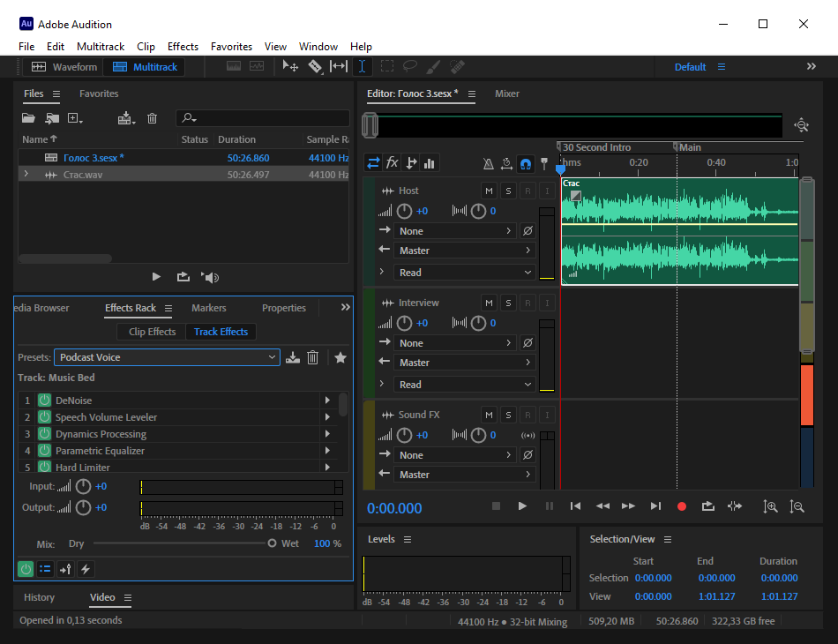
Task: Click Host track volume knob
Action: click(x=405, y=211)
